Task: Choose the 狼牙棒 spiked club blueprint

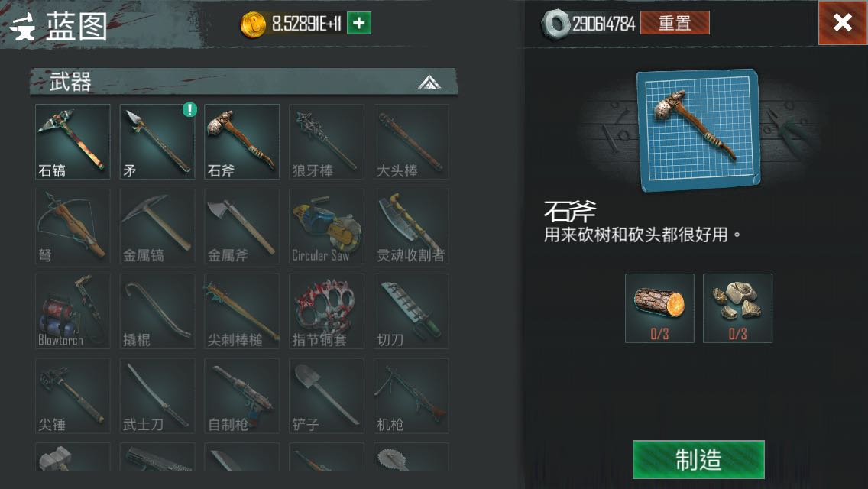Action: click(x=326, y=142)
